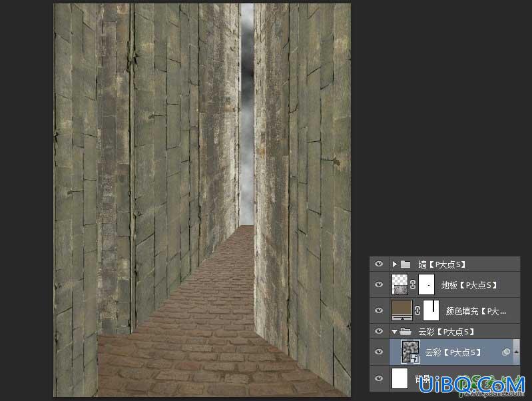The height and width of the screenshot is (401, 532).
Task: Hide the 墙 group layer
Action: pyautogui.click(x=379, y=264)
